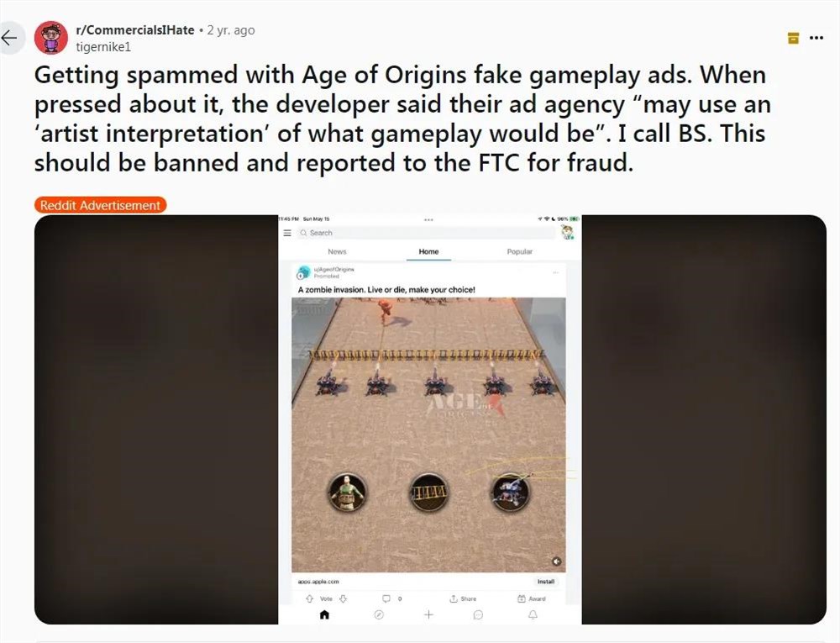Go back using the left arrow

[x=9, y=38]
